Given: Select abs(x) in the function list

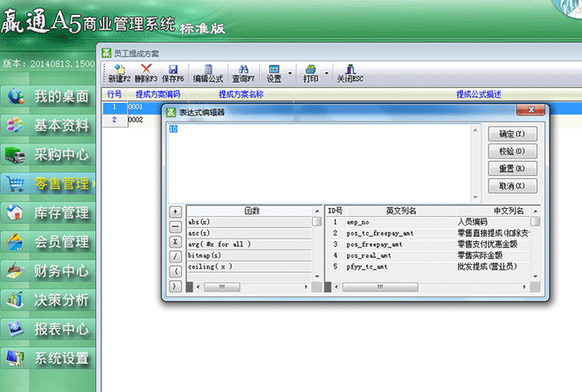Looking at the screenshot, I should [250, 222].
